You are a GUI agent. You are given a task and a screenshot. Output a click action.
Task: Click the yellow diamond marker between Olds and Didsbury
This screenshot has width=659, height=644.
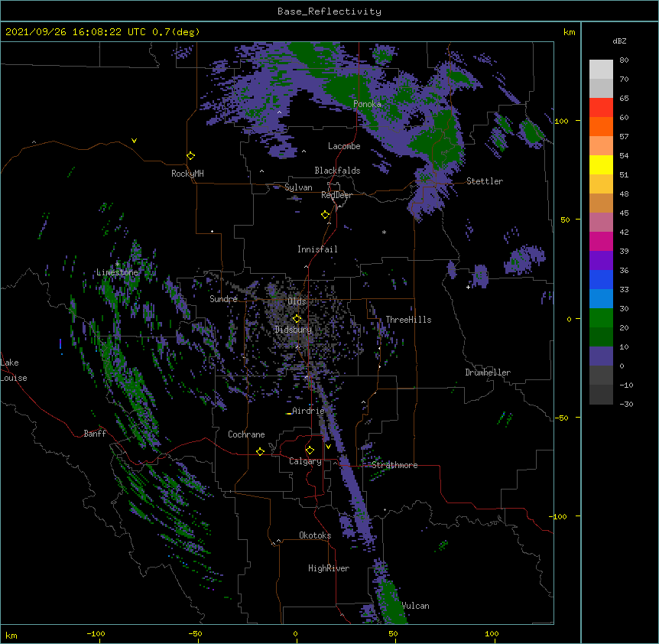tap(297, 319)
